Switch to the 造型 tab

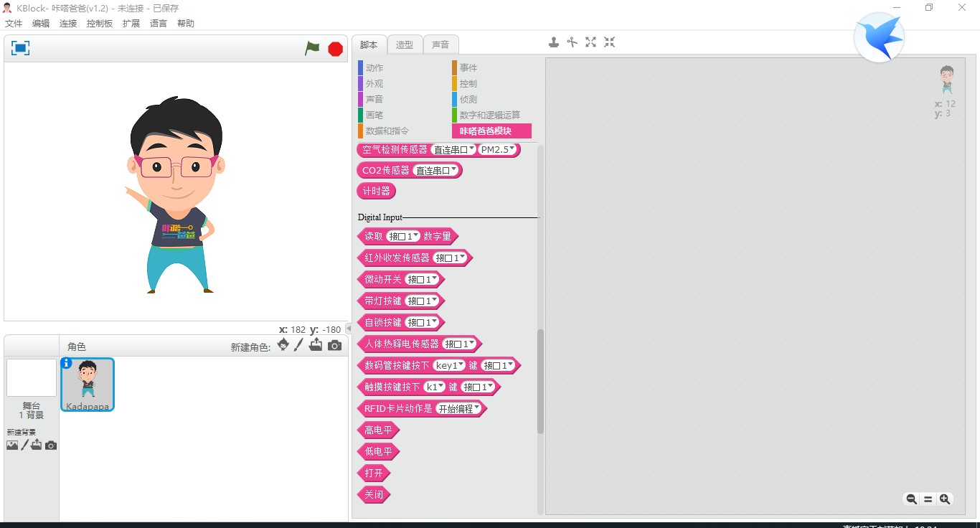[x=405, y=44]
